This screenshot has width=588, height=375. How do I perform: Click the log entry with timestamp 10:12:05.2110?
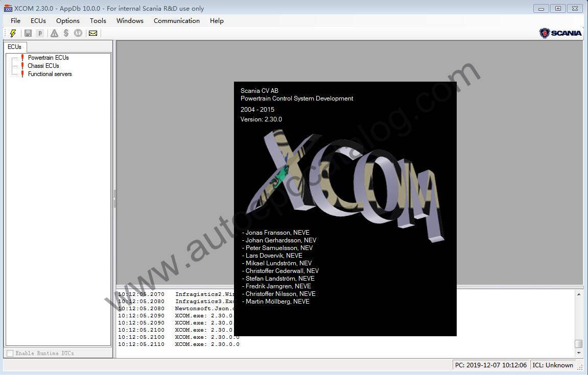click(x=179, y=344)
